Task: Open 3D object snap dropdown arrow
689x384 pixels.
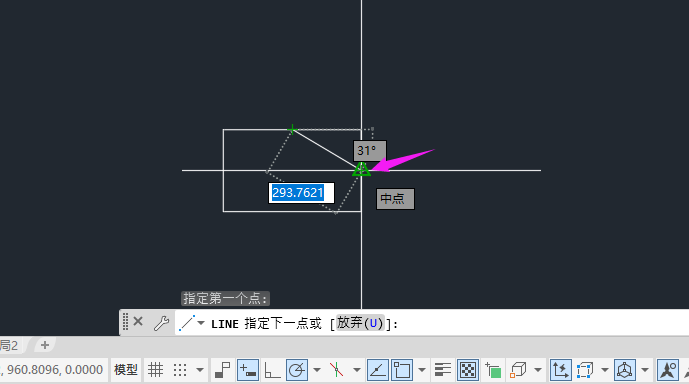Action: (x=538, y=370)
